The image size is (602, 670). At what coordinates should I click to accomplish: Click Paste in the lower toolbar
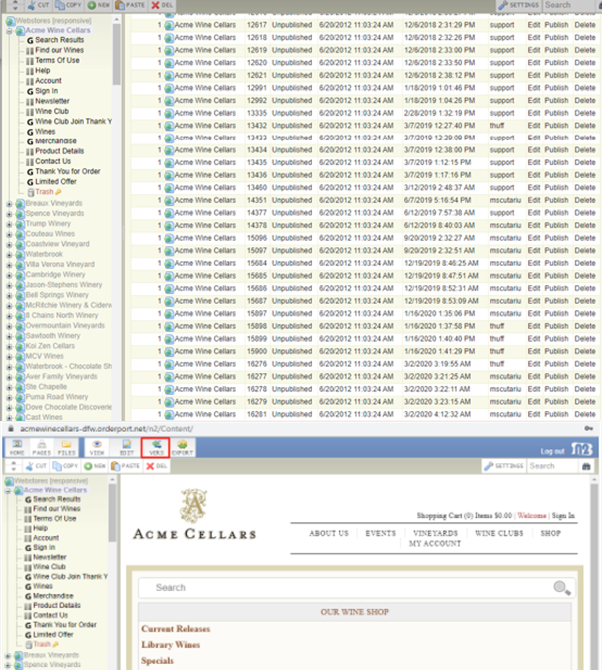(125, 466)
